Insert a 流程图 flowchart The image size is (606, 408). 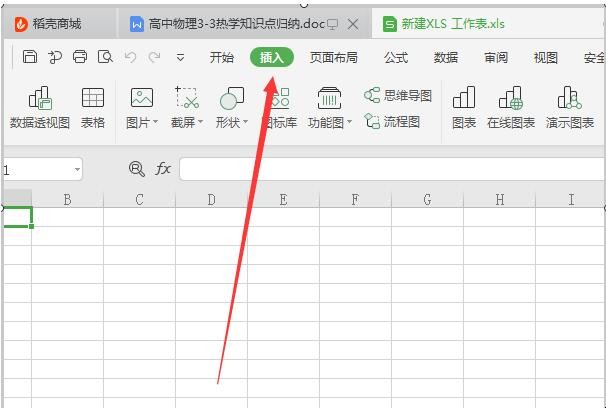click(x=392, y=122)
